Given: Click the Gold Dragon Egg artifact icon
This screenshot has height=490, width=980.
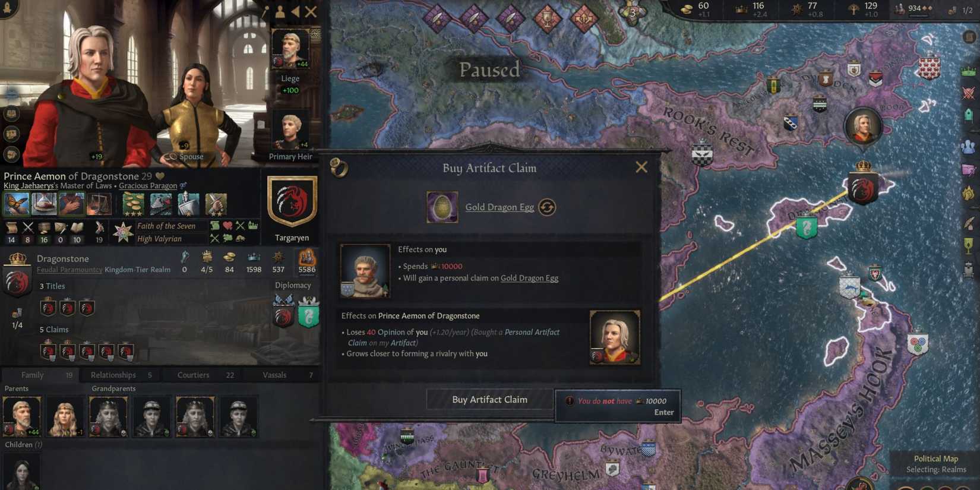Looking at the screenshot, I should [x=442, y=207].
